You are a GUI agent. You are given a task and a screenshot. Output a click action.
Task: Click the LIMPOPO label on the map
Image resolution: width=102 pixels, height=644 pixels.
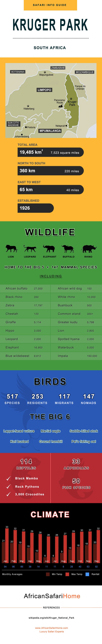tap(44, 90)
